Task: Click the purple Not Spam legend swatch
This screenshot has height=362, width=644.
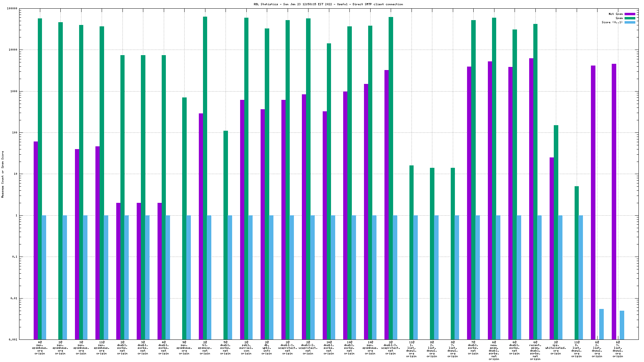Action: click(x=630, y=14)
